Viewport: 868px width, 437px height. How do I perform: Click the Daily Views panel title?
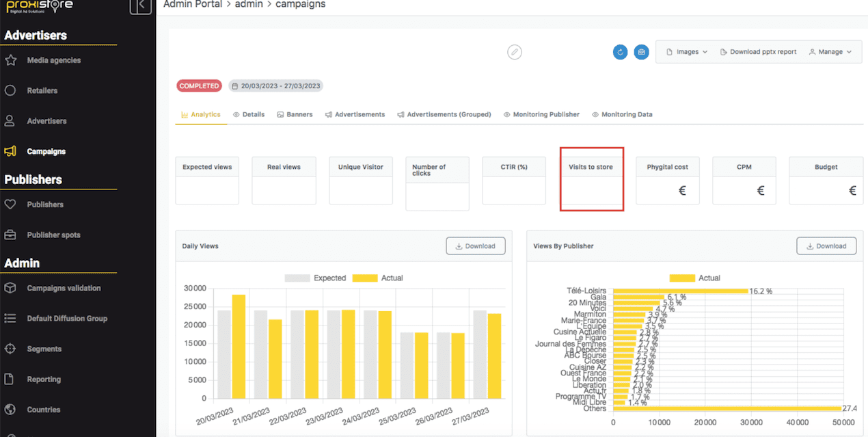tap(200, 246)
